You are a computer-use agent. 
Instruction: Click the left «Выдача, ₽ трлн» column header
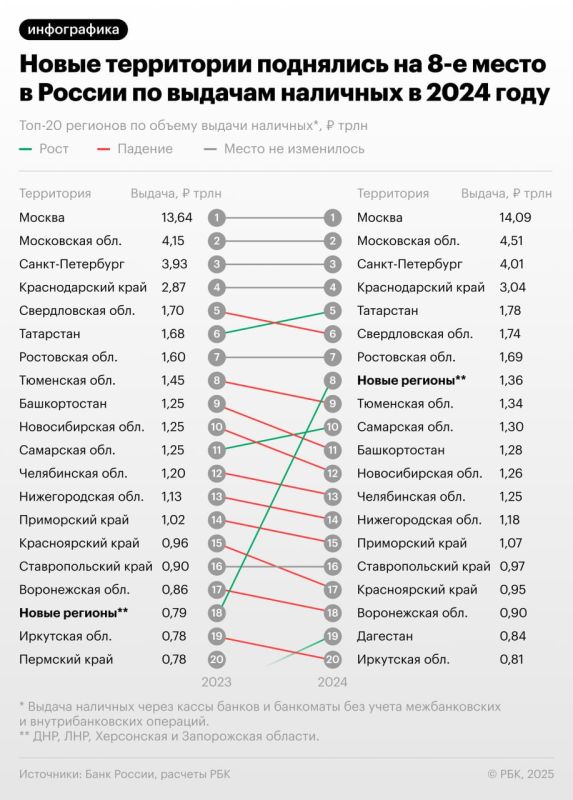176,194
